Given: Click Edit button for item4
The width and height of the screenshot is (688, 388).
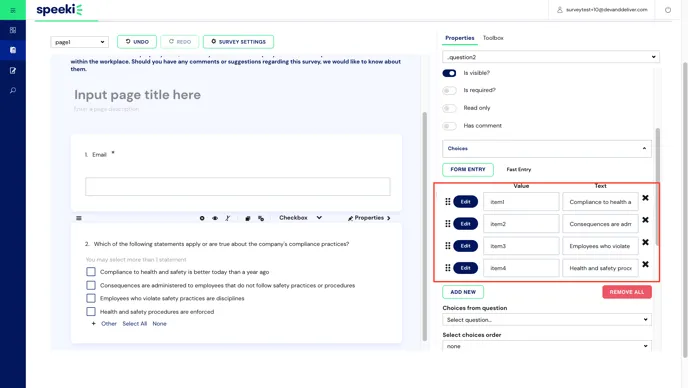Looking at the screenshot, I should [466, 268].
